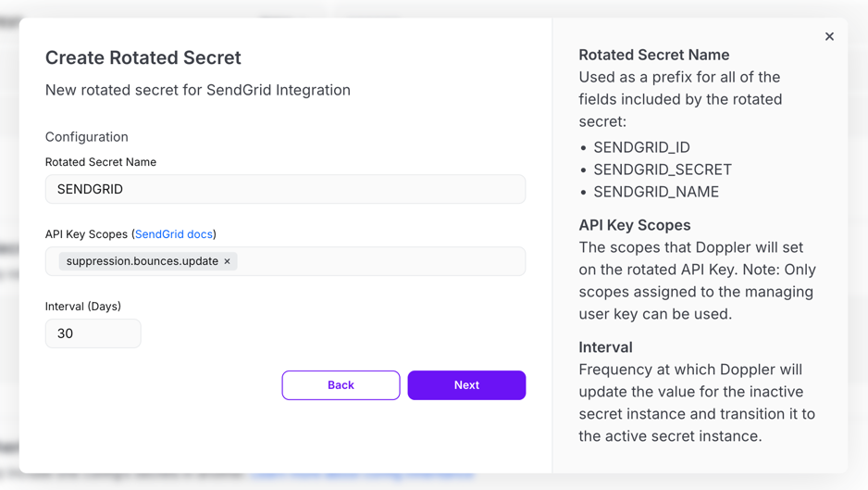This screenshot has width=868, height=490.
Task: Click SENDGRID_SECRET in the help list
Action: pyautogui.click(x=662, y=170)
